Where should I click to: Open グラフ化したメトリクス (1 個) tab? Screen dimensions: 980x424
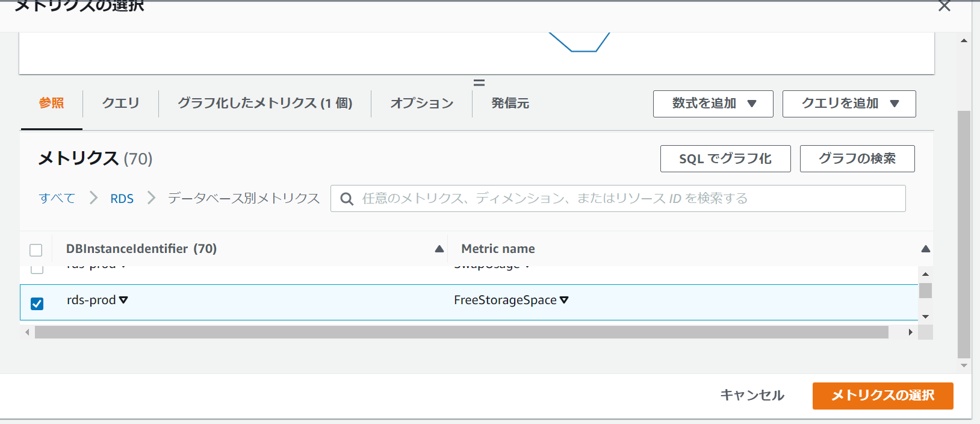[x=265, y=103]
